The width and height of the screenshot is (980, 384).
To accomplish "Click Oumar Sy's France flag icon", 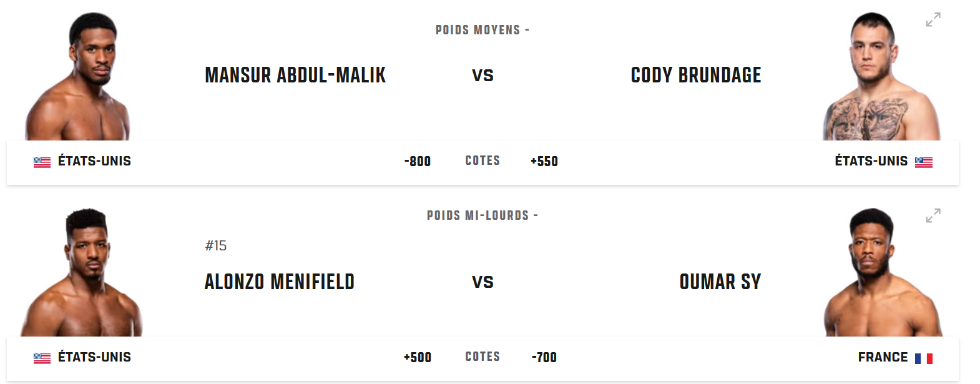I will pyautogui.click(x=924, y=358).
